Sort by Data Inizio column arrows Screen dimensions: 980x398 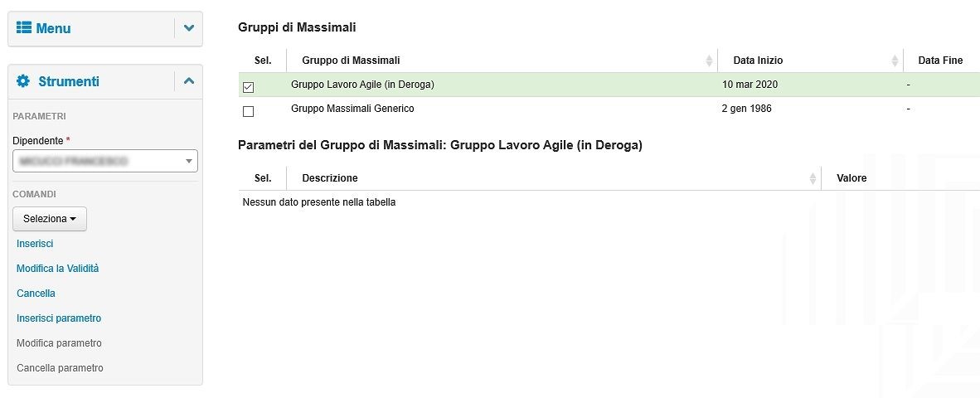895,61
